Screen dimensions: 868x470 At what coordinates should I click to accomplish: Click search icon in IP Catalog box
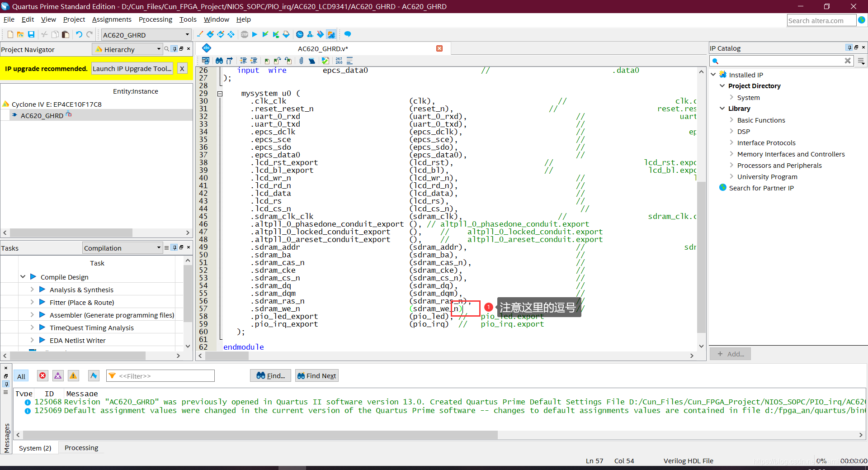pyautogui.click(x=715, y=61)
